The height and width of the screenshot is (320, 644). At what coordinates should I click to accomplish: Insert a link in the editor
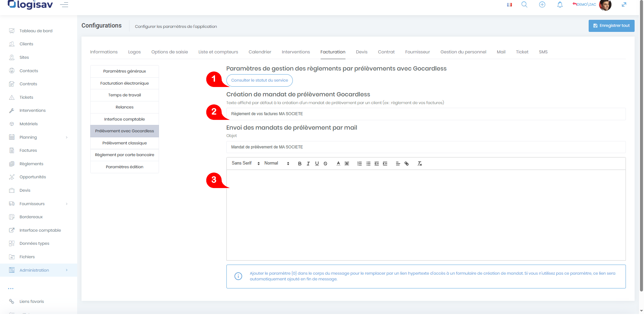point(407,164)
